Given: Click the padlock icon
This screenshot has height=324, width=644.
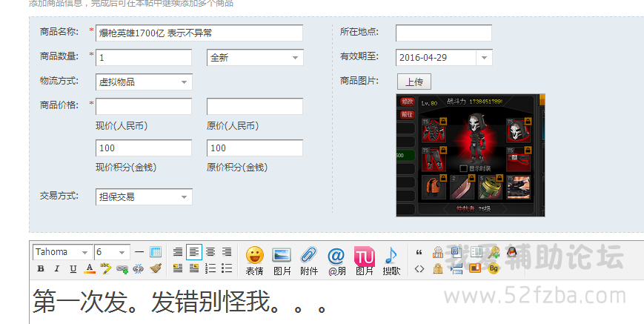Looking at the screenshot, I should coord(438,269).
